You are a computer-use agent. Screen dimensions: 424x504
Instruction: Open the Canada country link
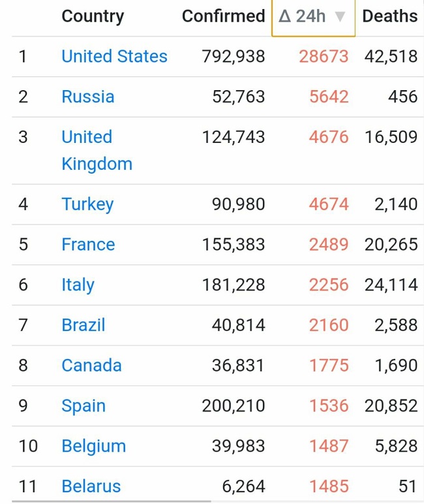tap(91, 366)
